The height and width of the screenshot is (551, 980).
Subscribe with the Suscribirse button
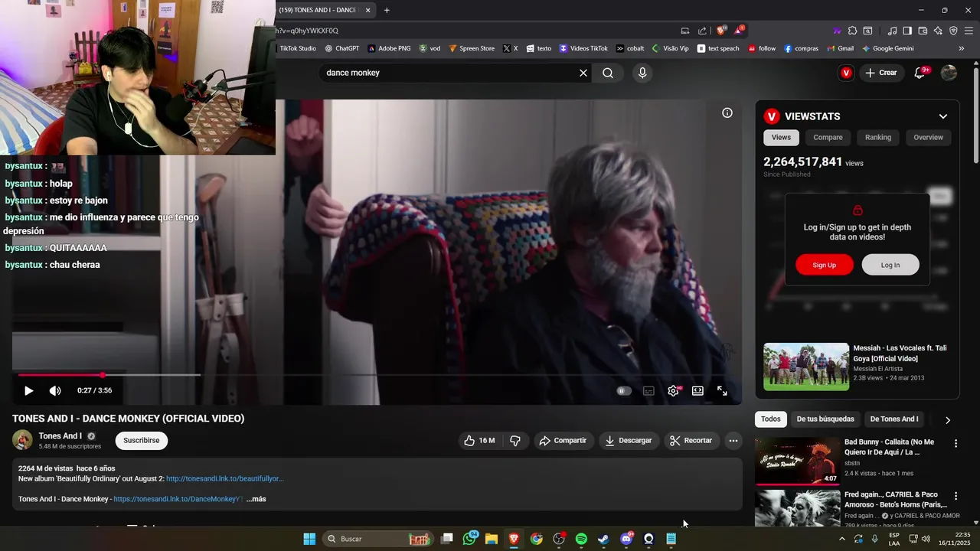(x=142, y=441)
